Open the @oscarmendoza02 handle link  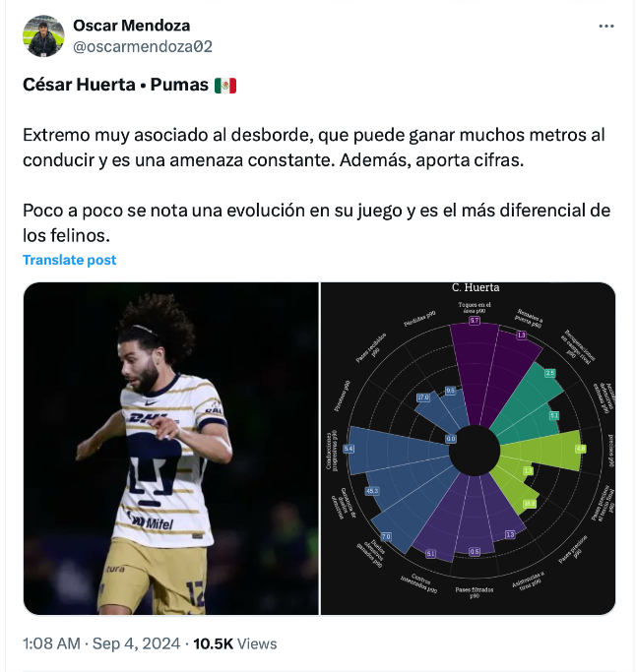[142, 46]
